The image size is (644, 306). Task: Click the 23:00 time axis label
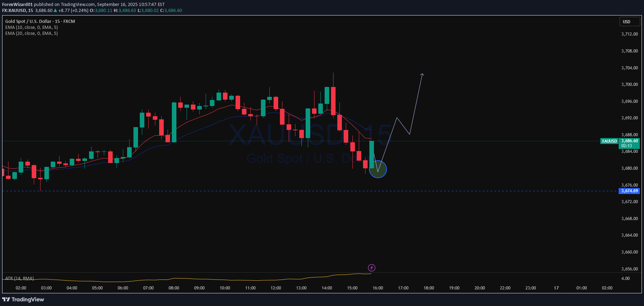point(531,288)
